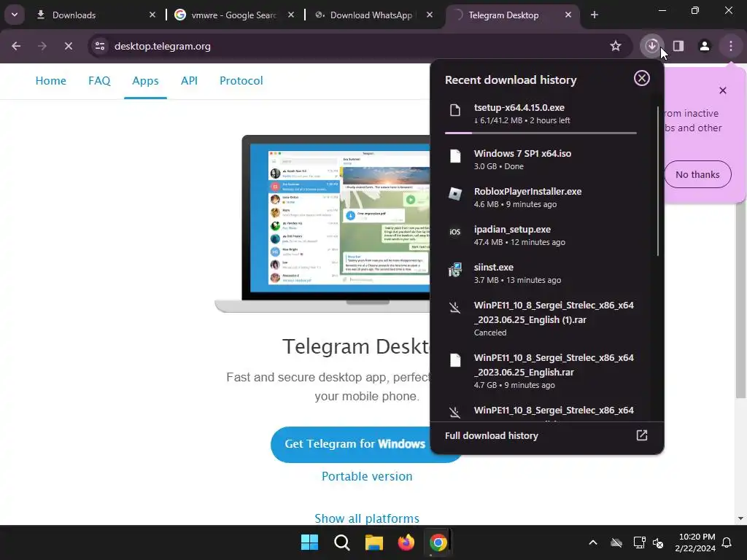
Task: Close the Download WhatsApp tab
Action: click(430, 15)
